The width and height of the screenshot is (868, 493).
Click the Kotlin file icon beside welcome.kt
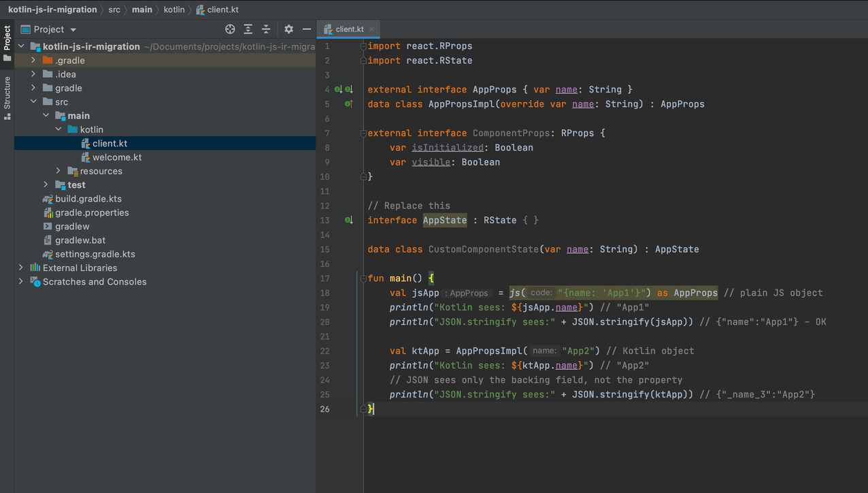(x=86, y=157)
